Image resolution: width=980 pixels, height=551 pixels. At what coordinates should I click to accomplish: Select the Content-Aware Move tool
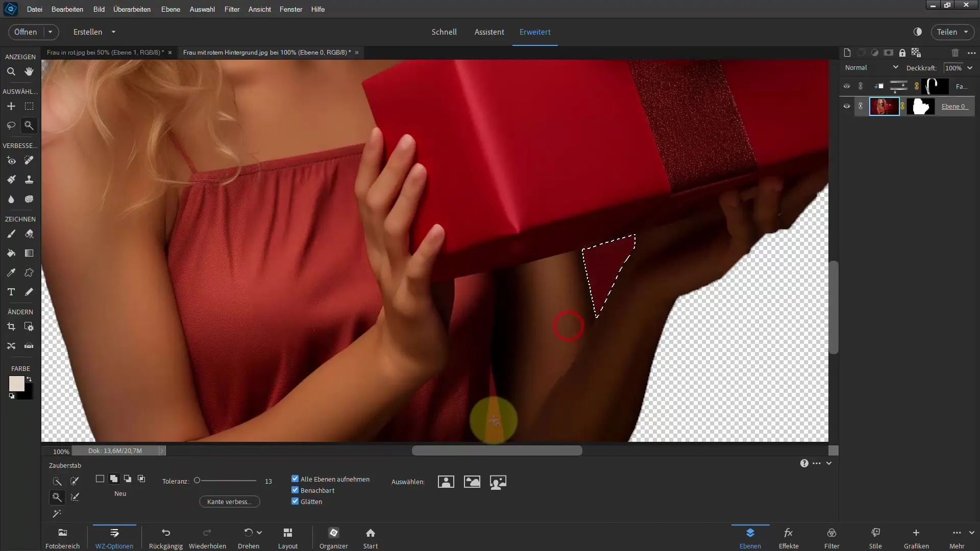click(11, 346)
